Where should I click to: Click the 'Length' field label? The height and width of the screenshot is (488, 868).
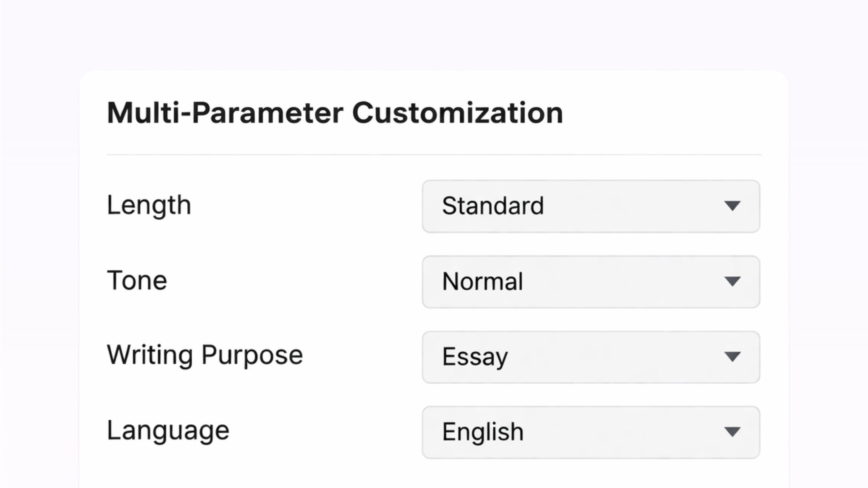[149, 205]
